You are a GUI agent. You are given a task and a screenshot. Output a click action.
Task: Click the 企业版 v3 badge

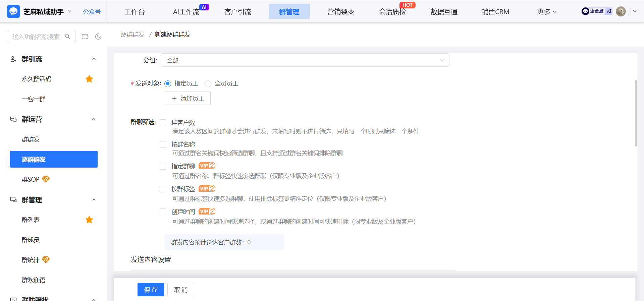pyautogui.click(x=597, y=11)
